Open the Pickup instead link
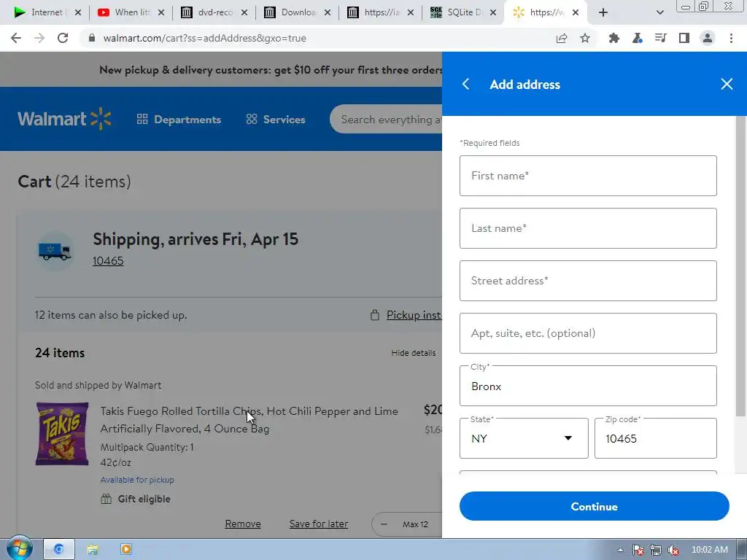 pyautogui.click(x=414, y=315)
